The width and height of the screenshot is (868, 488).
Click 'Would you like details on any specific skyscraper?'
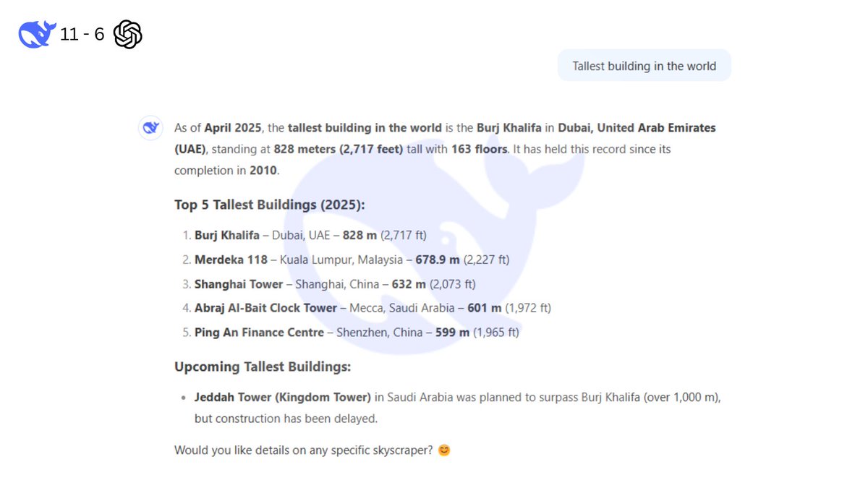[304, 450]
